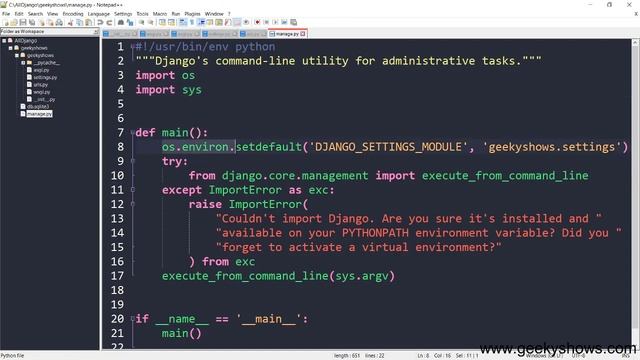Click 'lines : 22' in status bar
The image size is (640, 360).
(375, 356)
